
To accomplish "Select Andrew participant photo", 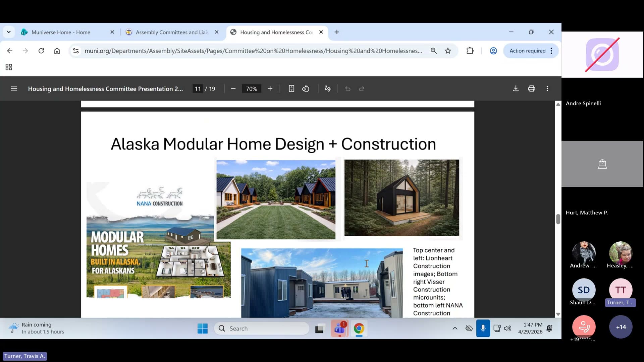I will (x=584, y=253).
